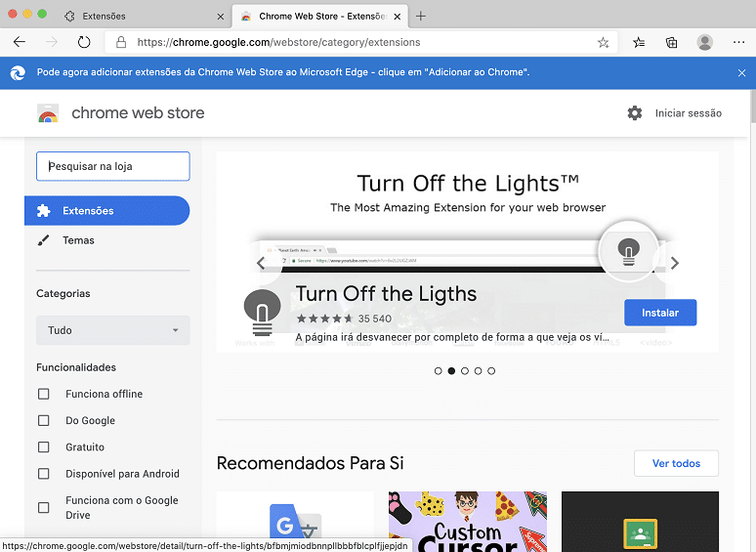This screenshot has height=552, width=756.
Task: Click Ver todos for recommended extensions
Action: pyautogui.click(x=676, y=463)
